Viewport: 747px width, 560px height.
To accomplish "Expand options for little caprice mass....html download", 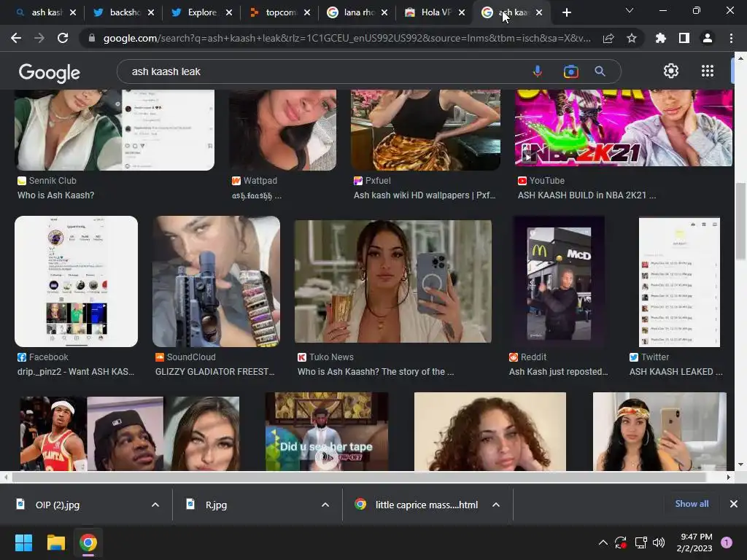I will tap(496, 505).
